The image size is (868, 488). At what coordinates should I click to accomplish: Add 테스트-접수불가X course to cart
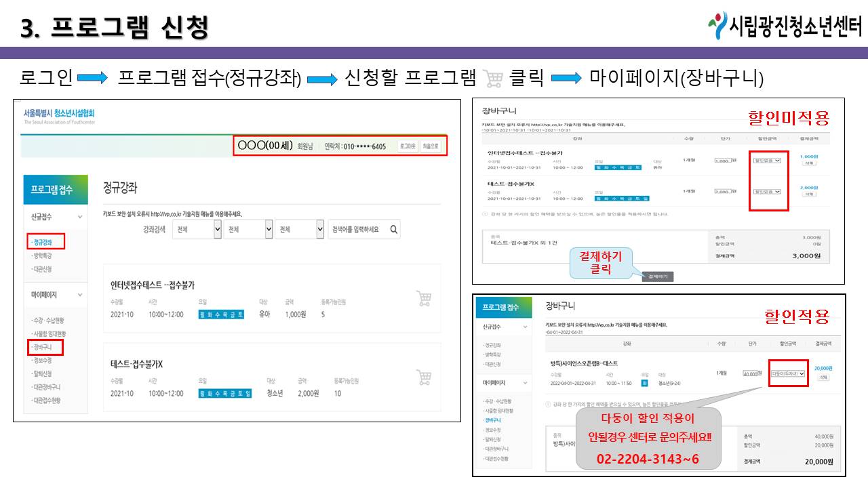pos(424,378)
